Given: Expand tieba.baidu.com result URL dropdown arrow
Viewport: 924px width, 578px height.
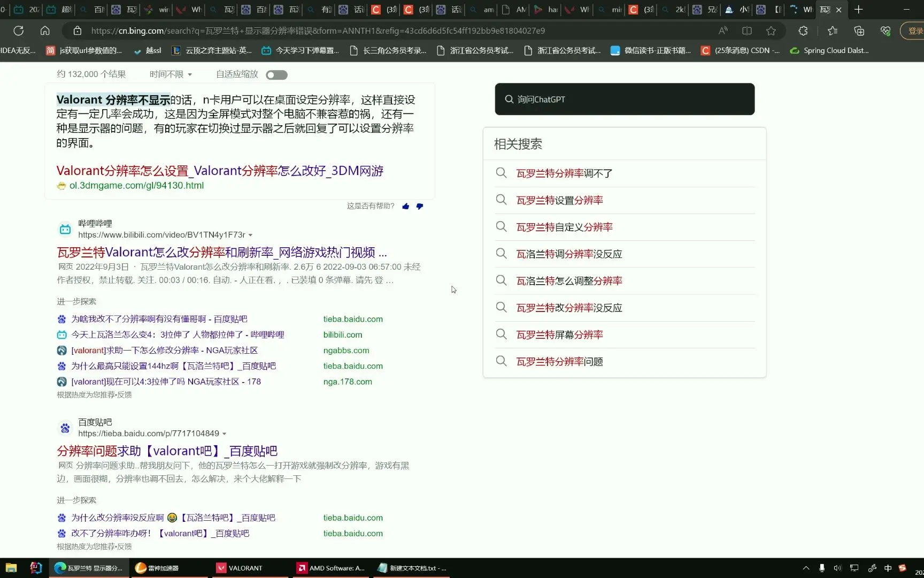Looking at the screenshot, I should click(224, 433).
